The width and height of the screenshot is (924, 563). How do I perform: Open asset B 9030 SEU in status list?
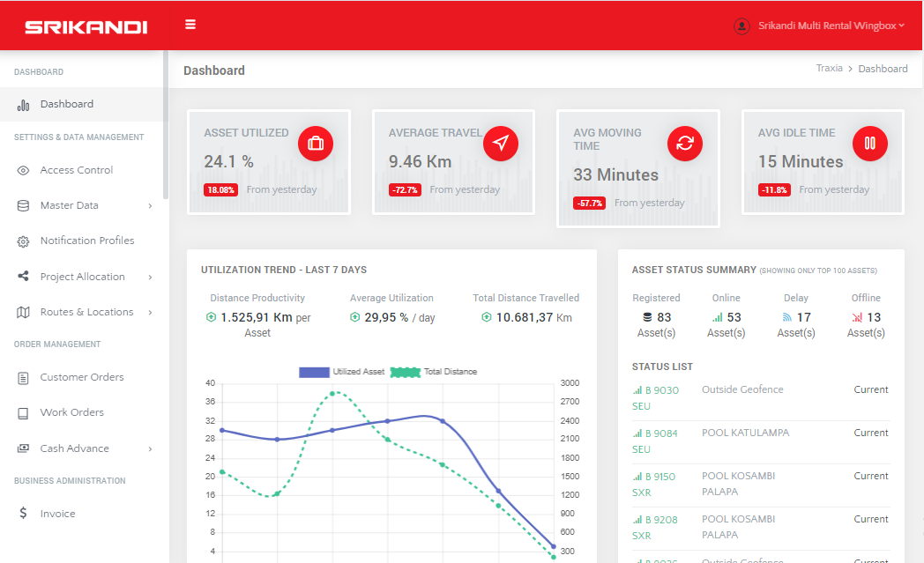coord(655,397)
